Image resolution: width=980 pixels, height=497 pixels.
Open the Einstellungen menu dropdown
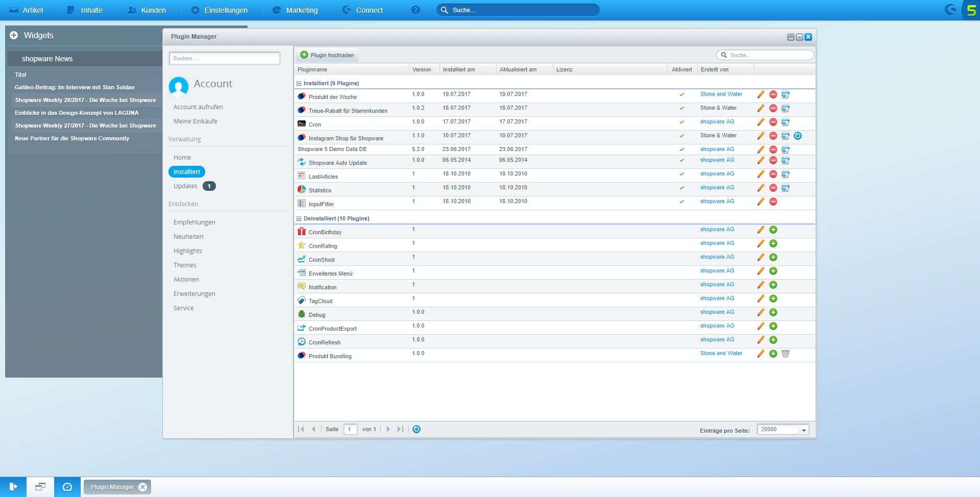click(219, 10)
